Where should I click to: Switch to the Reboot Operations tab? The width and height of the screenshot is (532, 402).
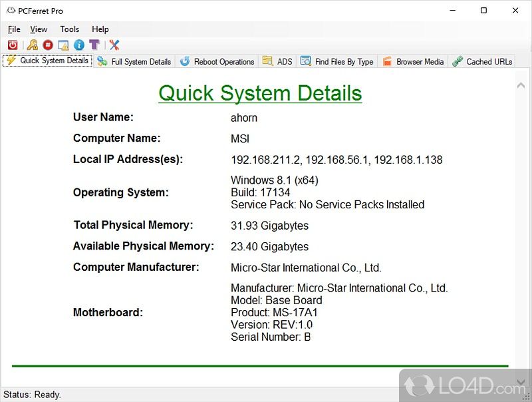(217, 61)
